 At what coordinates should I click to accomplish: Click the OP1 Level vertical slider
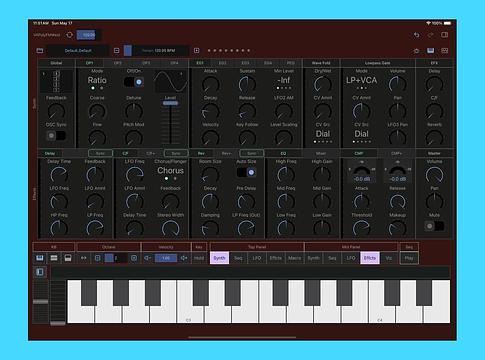170,123
